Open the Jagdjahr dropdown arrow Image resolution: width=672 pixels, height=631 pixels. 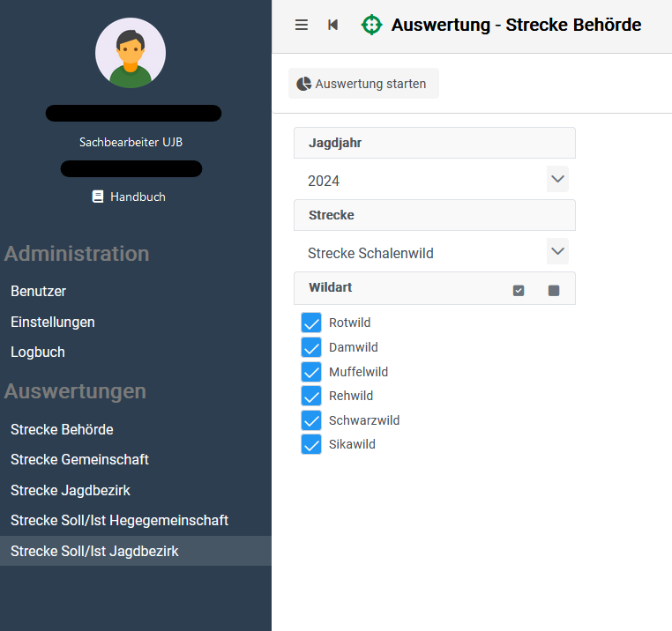[557, 180]
